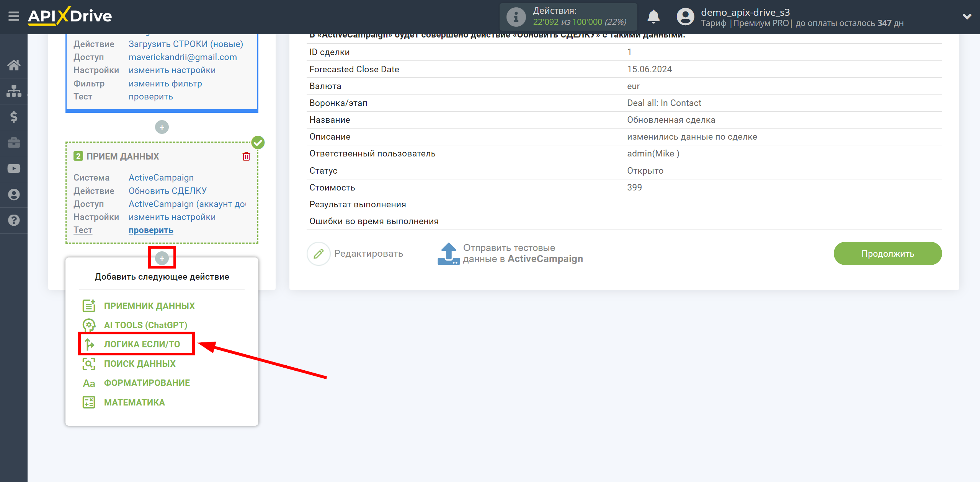The image size is (980, 482).
Task: Open the actions info icon
Action: coord(516,17)
